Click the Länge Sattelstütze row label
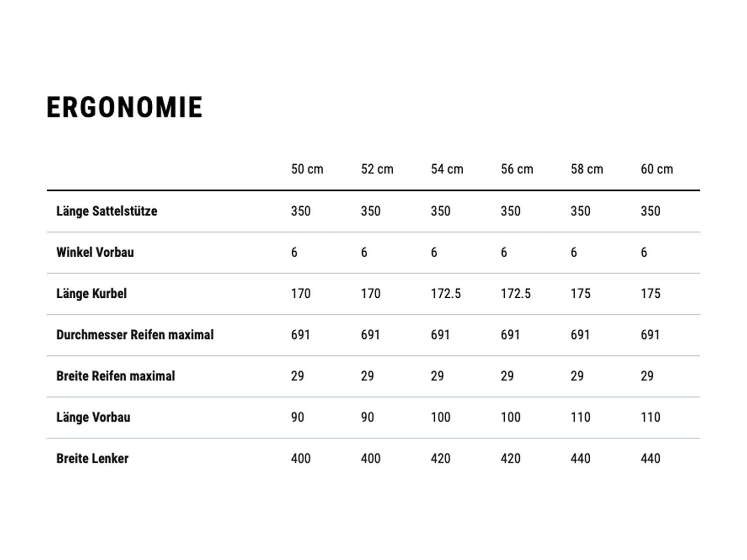The height and width of the screenshot is (560, 747). pyautogui.click(x=107, y=211)
